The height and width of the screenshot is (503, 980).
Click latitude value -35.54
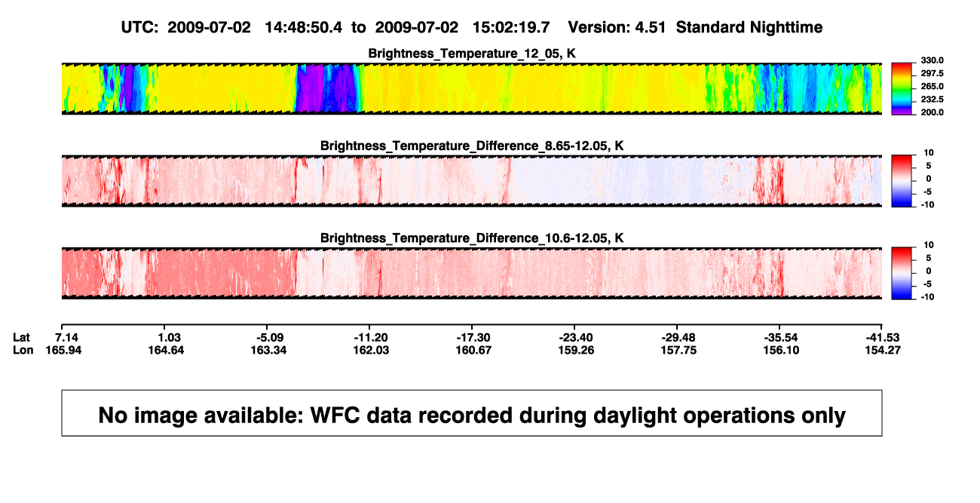pyautogui.click(x=781, y=337)
